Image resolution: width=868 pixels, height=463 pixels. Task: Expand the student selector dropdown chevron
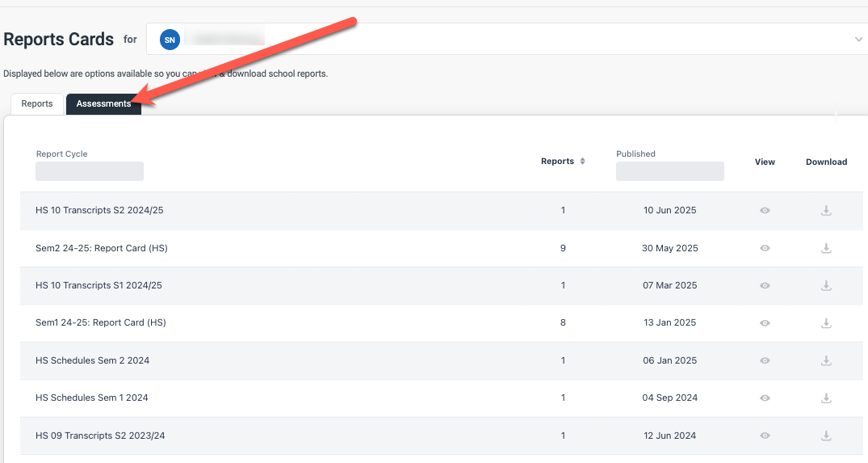point(858,39)
